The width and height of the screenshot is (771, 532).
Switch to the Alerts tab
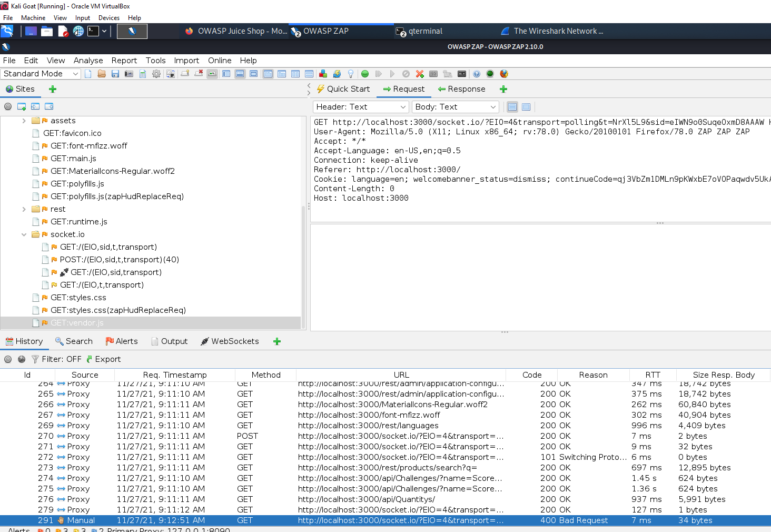122,341
